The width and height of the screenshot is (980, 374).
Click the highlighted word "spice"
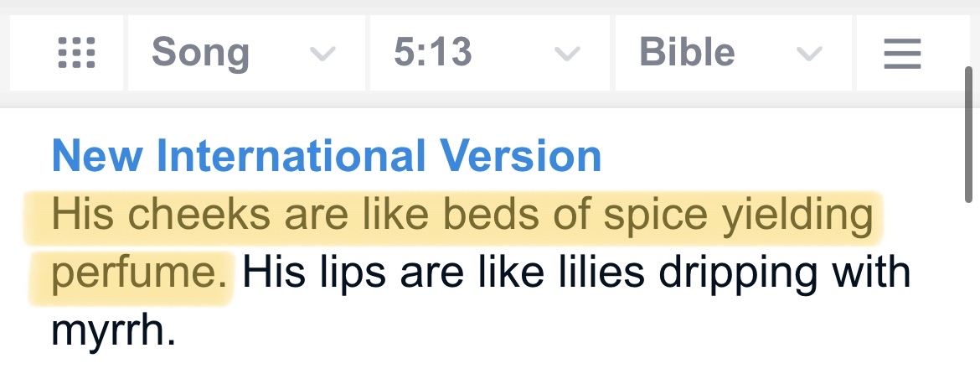667,216
